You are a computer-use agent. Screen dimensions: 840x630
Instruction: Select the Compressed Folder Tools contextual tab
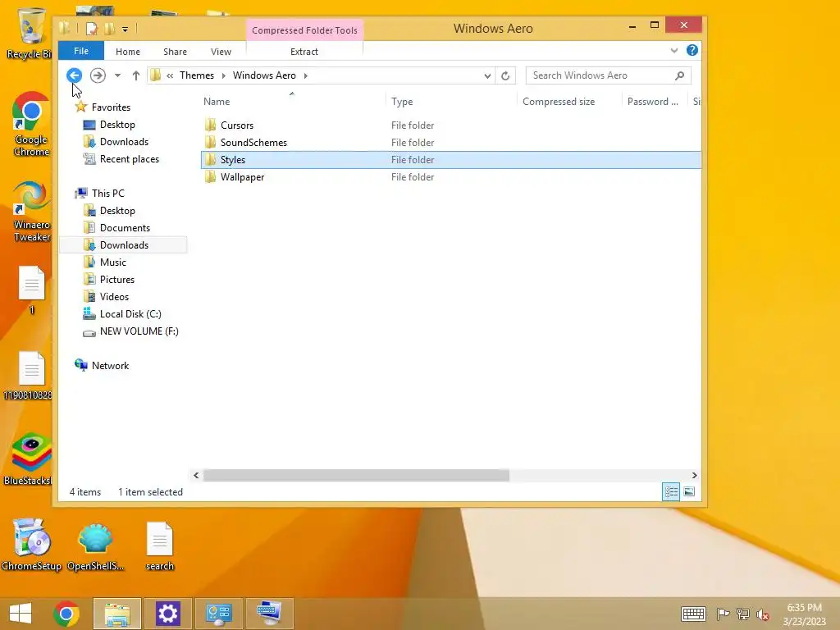304,30
